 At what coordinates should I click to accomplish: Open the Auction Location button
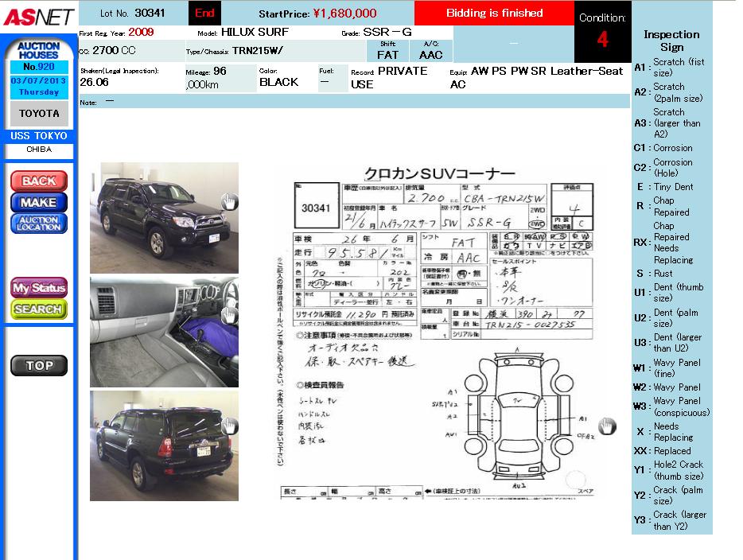[x=38, y=224]
